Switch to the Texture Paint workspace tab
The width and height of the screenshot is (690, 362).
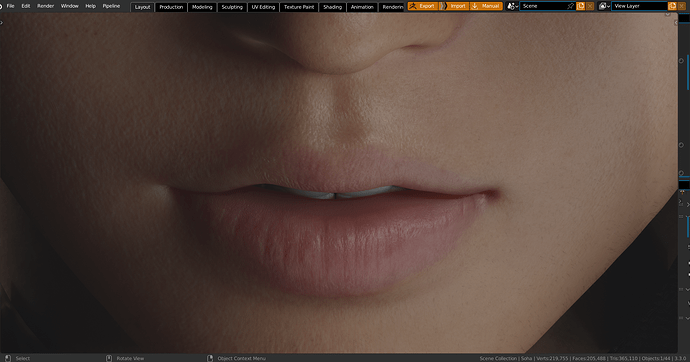[299, 7]
